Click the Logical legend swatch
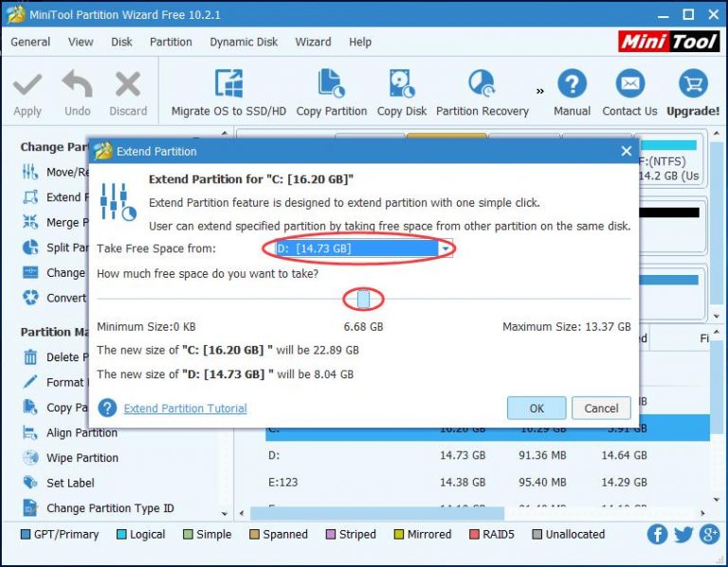 point(121,535)
